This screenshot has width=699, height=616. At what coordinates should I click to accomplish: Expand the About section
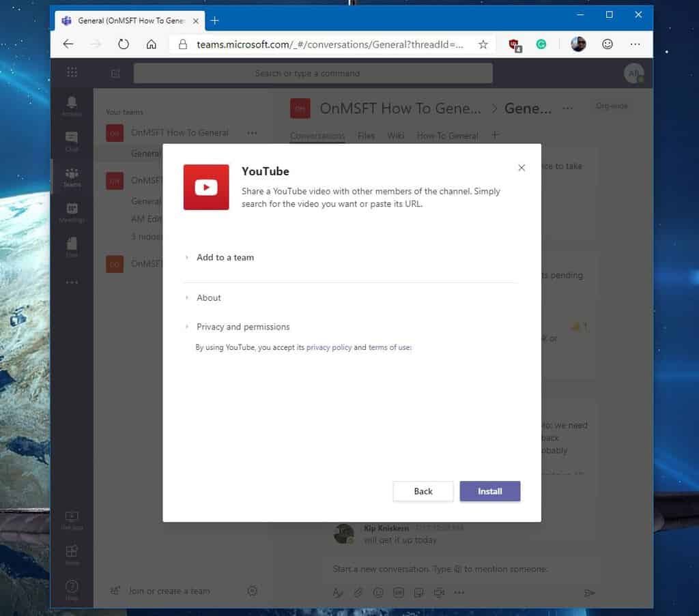(208, 297)
